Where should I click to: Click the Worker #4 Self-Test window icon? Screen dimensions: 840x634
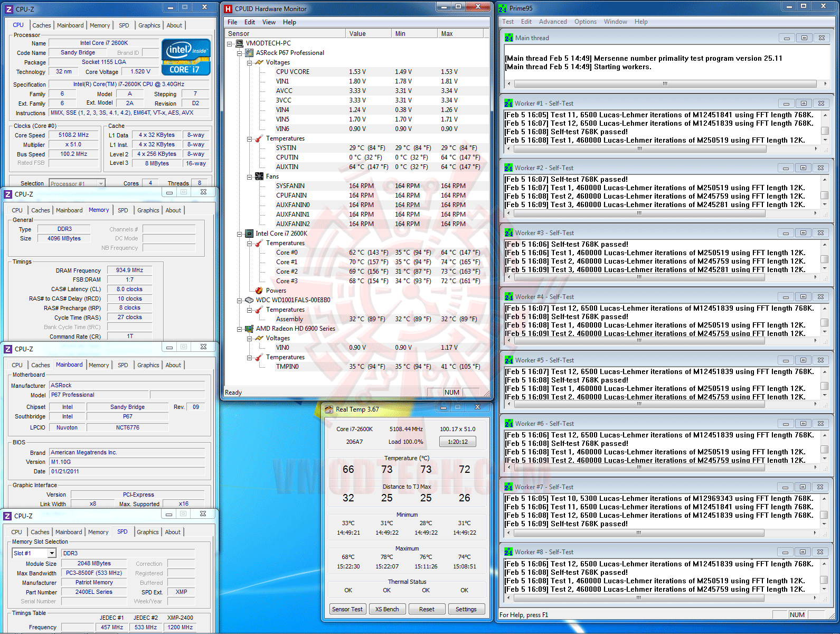[508, 297]
